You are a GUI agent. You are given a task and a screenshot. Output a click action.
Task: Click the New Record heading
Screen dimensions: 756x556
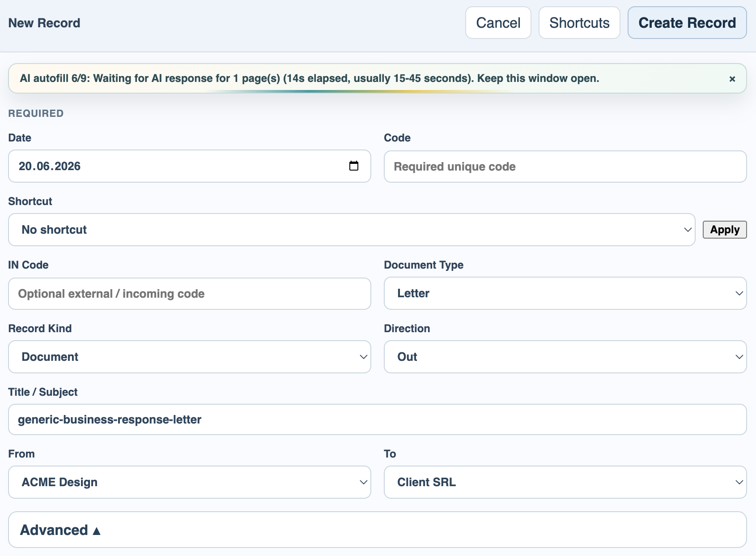pos(44,23)
